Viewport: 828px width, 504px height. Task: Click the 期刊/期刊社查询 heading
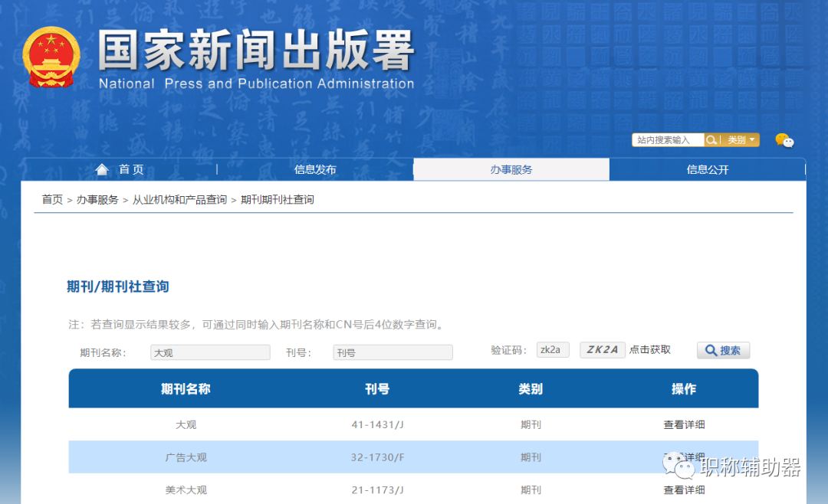[x=118, y=286]
